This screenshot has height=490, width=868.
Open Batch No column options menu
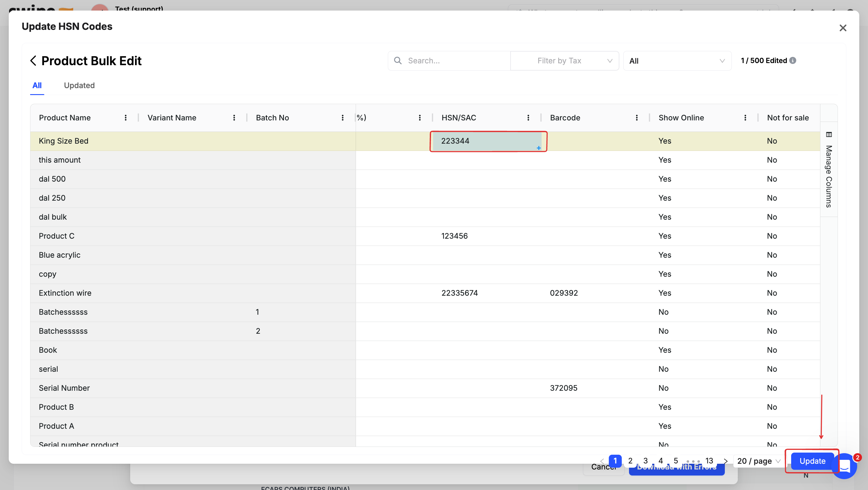(343, 118)
